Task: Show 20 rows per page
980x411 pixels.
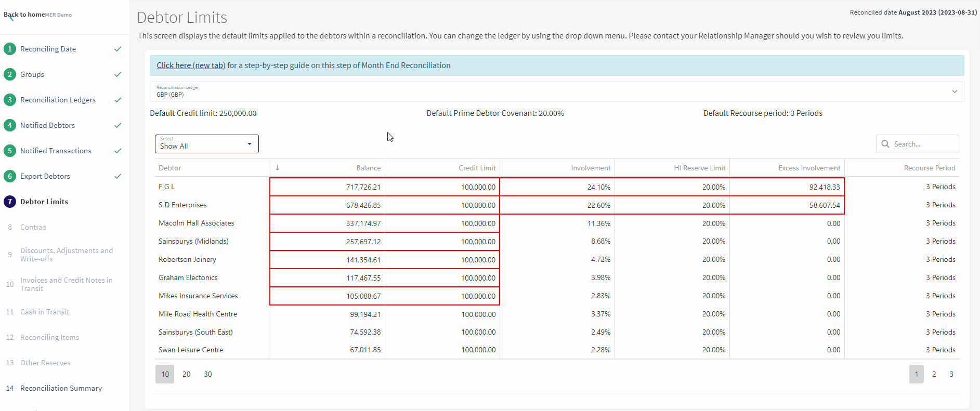Action: 187,374
